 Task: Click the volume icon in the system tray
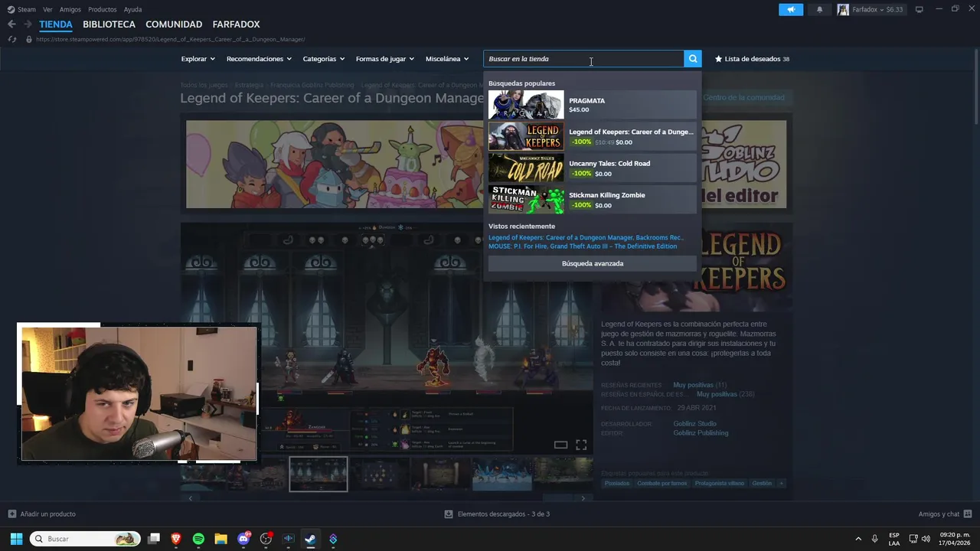click(x=926, y=539)
